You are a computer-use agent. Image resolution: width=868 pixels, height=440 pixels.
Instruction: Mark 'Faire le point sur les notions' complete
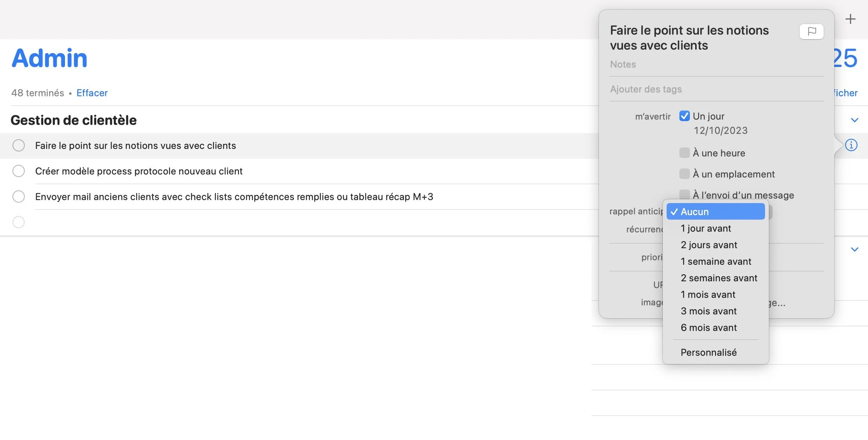tap(18, 146)
